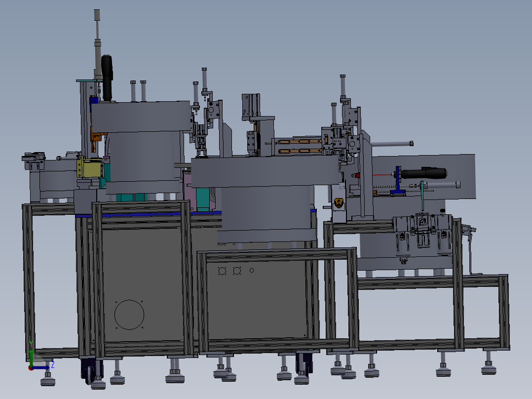Click the red origin ball of the triad

(x=31, y=368)
